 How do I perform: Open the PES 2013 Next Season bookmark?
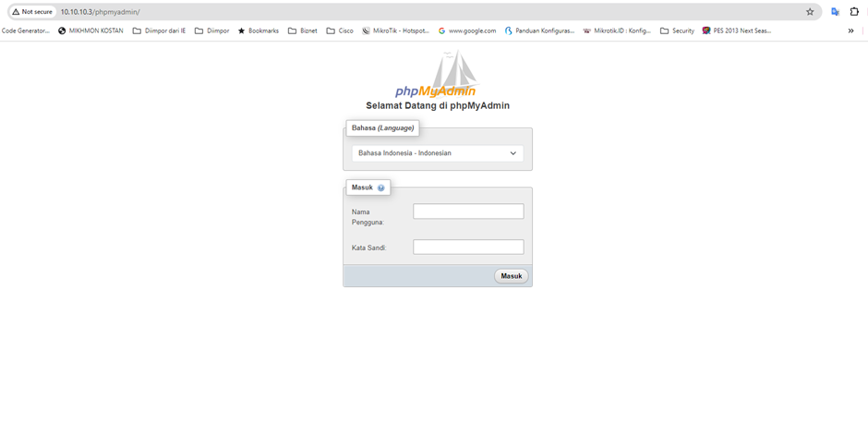point(736,30)
